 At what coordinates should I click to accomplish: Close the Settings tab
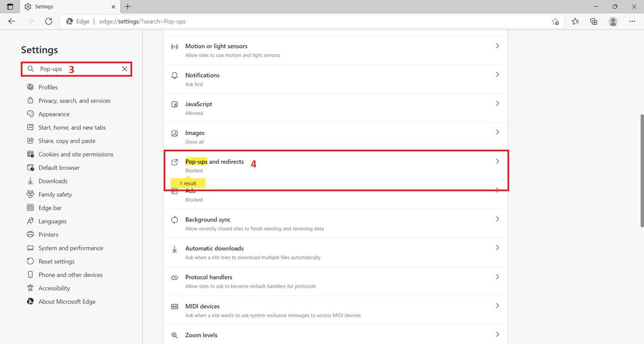click(x=113, y=7)
